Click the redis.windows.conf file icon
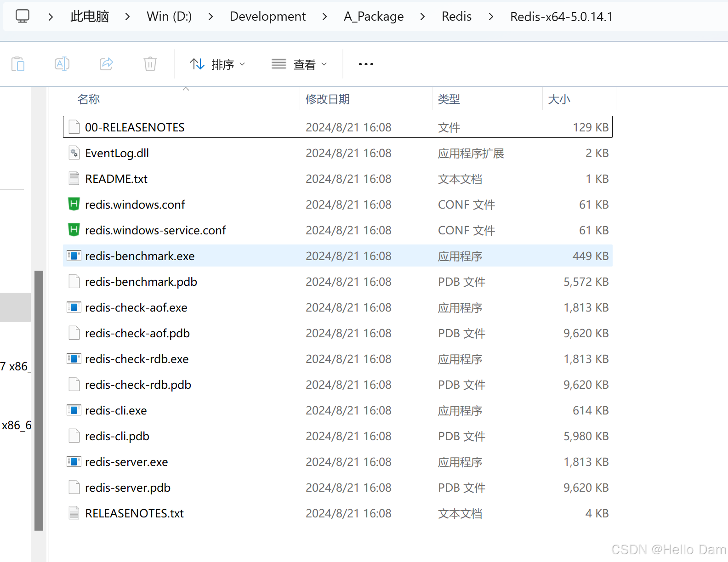Viewport: 728px width, 562px height. point(74,204)
